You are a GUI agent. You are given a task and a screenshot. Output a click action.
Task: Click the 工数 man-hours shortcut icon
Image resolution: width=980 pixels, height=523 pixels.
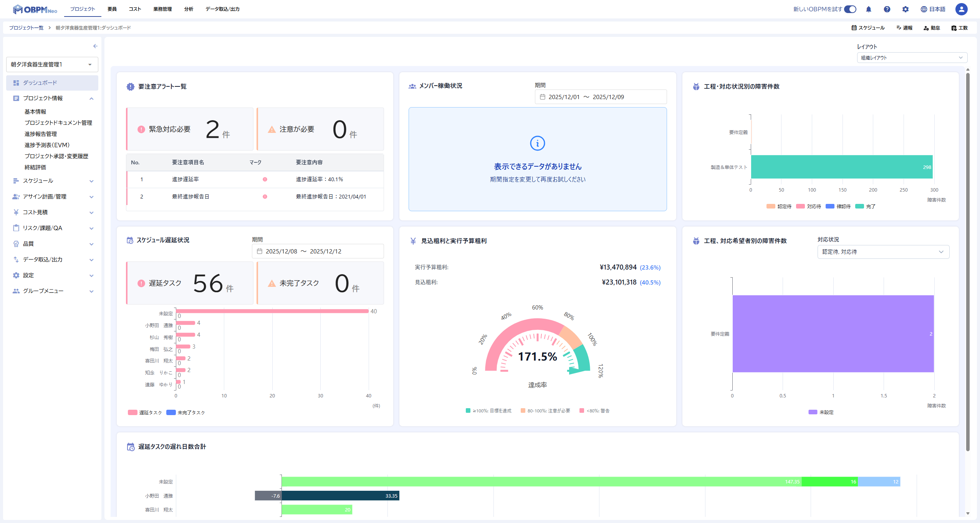point(954,28)
